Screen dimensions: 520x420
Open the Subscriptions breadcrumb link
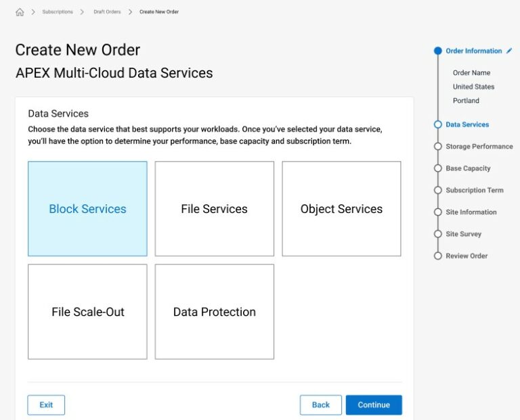tap(58, 12)
